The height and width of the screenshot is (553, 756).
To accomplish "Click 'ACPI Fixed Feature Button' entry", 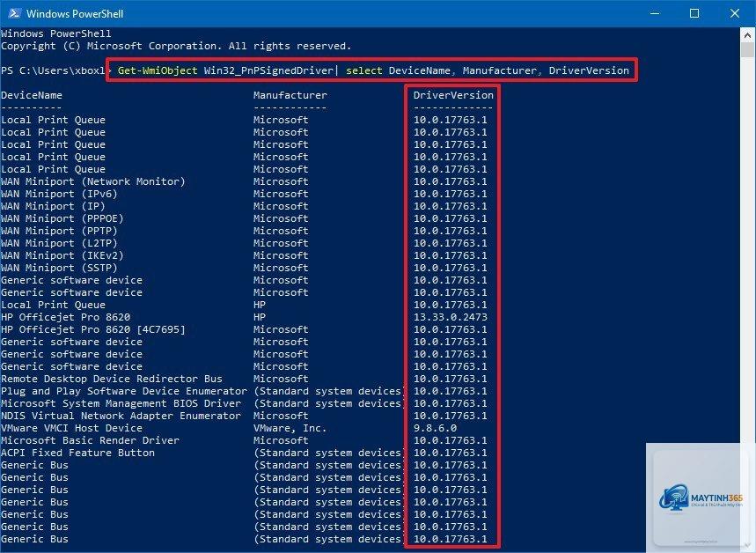I will [x=77, y=453].
